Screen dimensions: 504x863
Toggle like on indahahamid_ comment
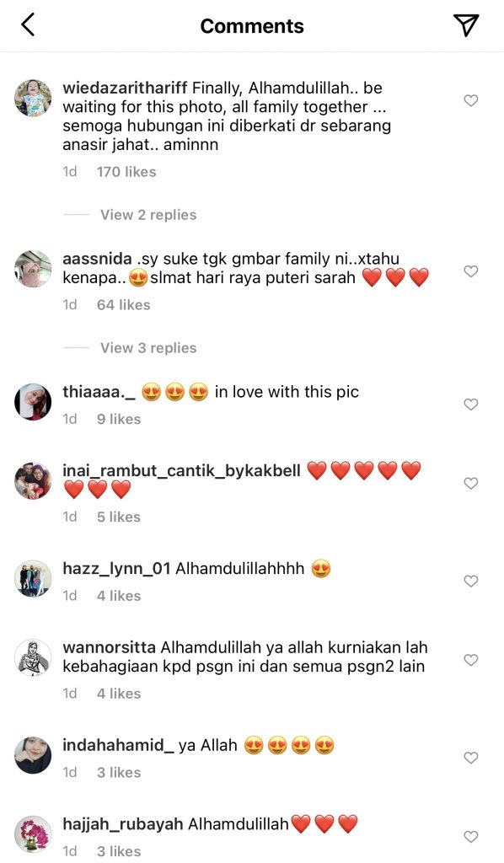click(471, 758)
